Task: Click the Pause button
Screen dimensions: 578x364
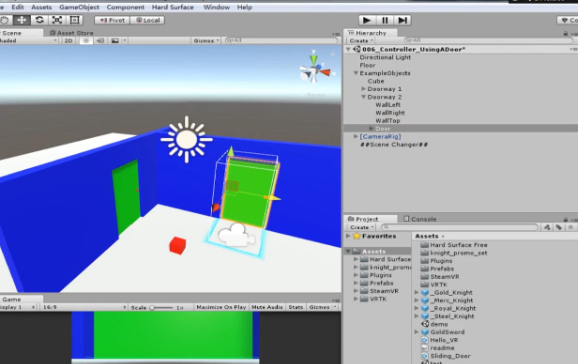Action: 385,20
